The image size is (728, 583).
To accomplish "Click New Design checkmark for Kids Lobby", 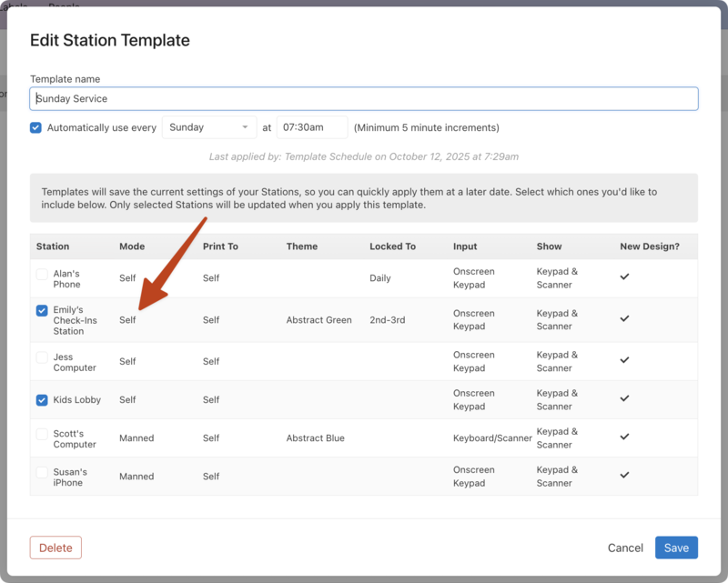I will [x=624, y=398].
